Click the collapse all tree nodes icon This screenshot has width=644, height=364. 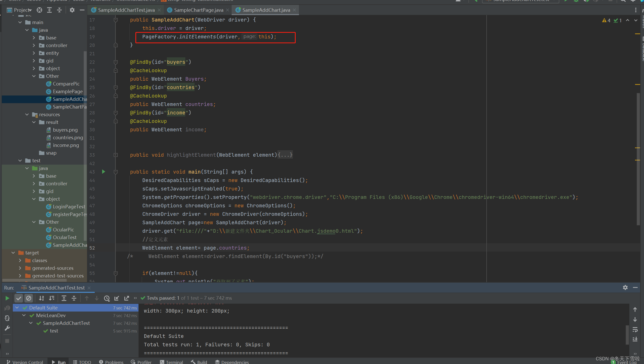[x=59, y=10]
